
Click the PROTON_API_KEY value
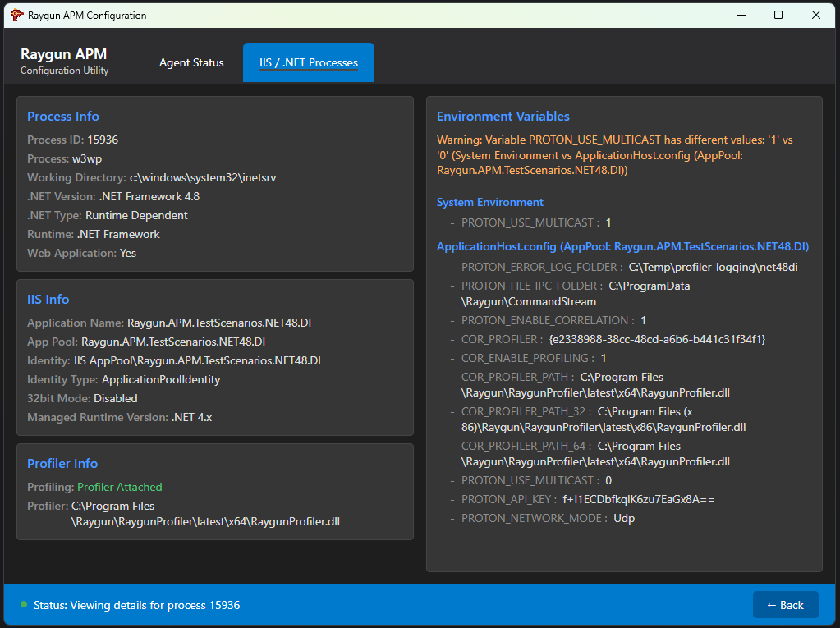pos(639,499)
